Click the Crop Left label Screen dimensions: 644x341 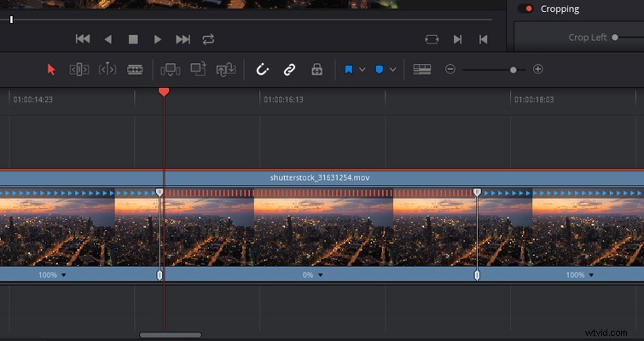[x=588, y=38]
